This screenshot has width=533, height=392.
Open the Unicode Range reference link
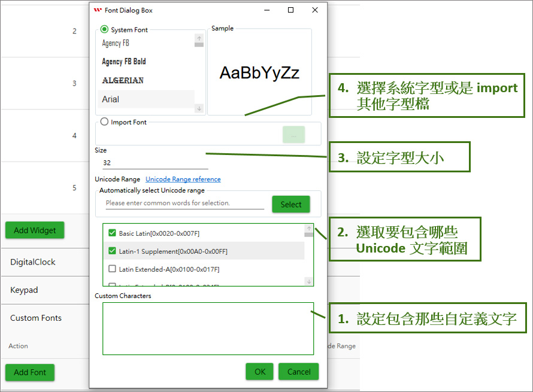[x=183, y=179]
